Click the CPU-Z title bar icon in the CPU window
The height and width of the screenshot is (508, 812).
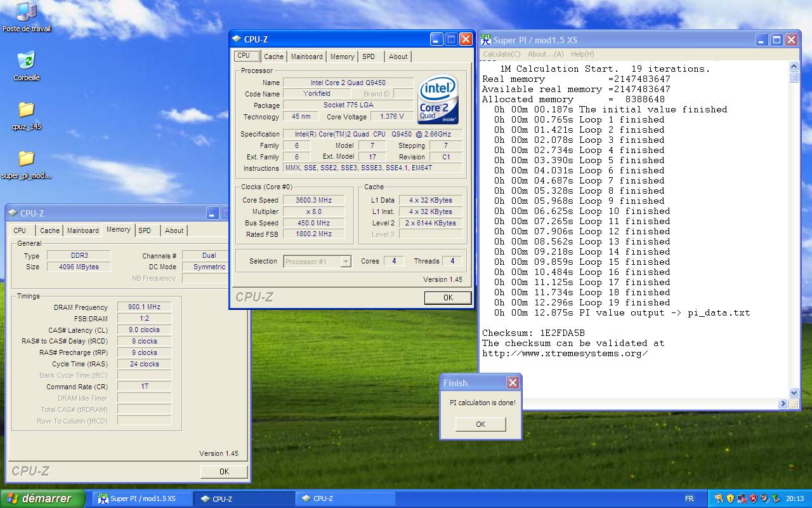coord(237,39)
